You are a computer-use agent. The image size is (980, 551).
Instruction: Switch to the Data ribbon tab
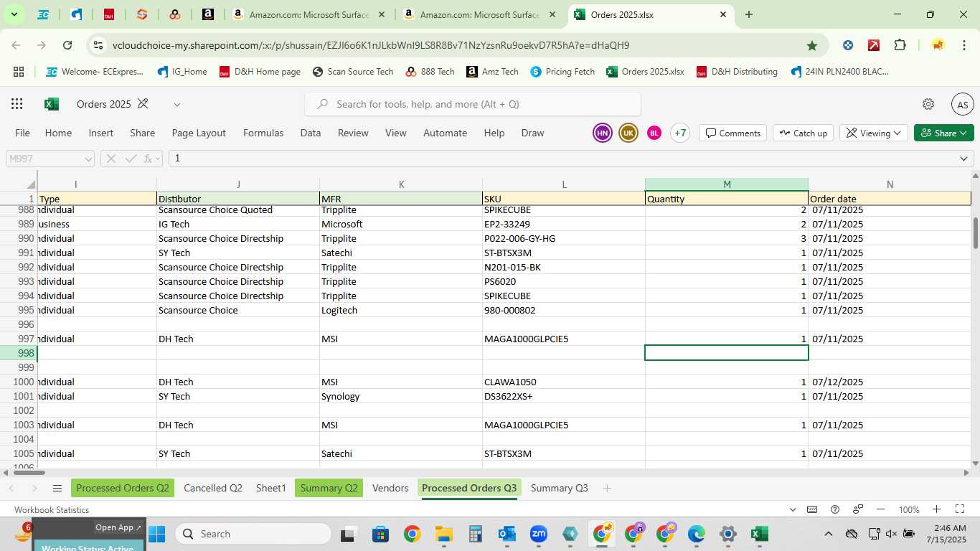point(311,133)
